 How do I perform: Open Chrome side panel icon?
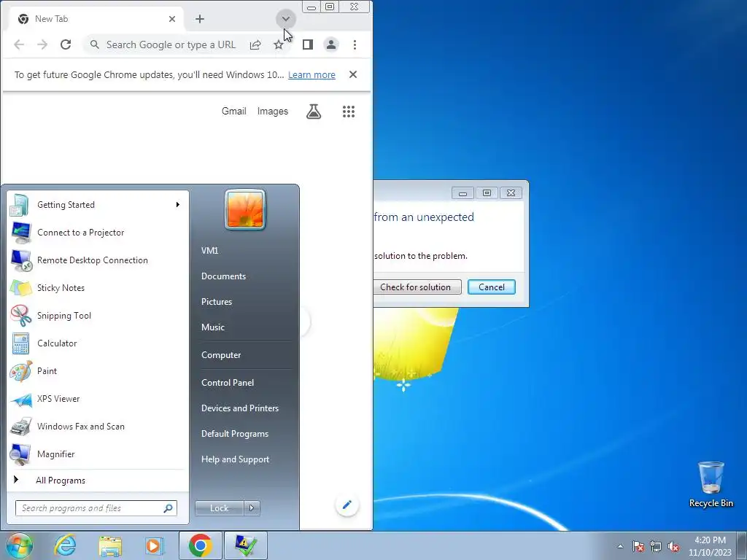click(308, 44)
